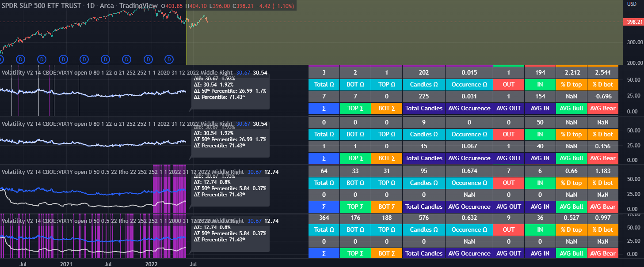Viewport: 644px width, 267px height.
Task: Click the table cell showing 0.015
Action: (469, 72)
